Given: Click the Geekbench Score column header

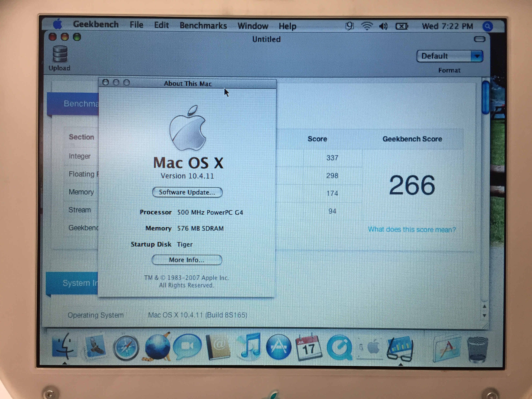Looking at the screenshot, I should [x=412, y=139].
